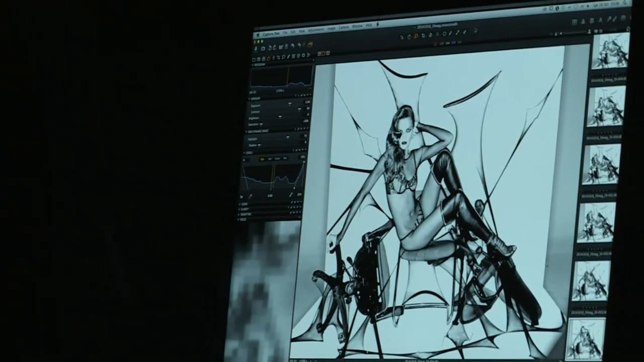The width and height of the screenshot is (644, 362).
Task: Click the clock in the macOS menu bar
Action: (x=606, y=4)
